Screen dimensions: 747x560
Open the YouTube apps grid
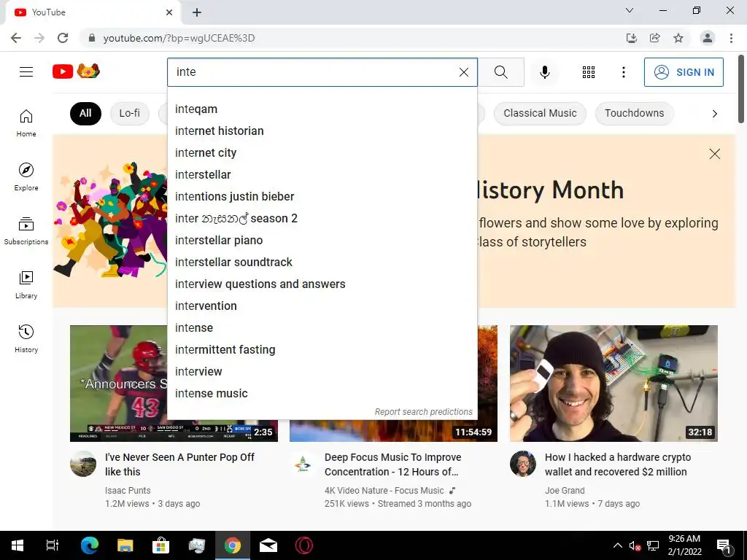[589, 72]
